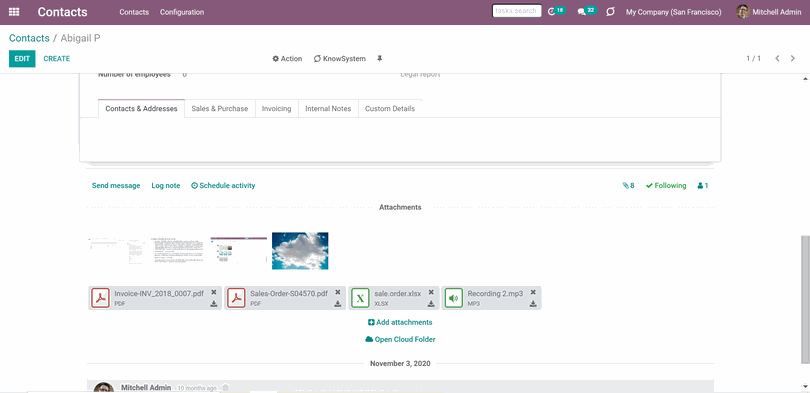Switch to Sales & Purchase tab
The width and height of the screenshot is (810, 393).
[x=220, y=108]
